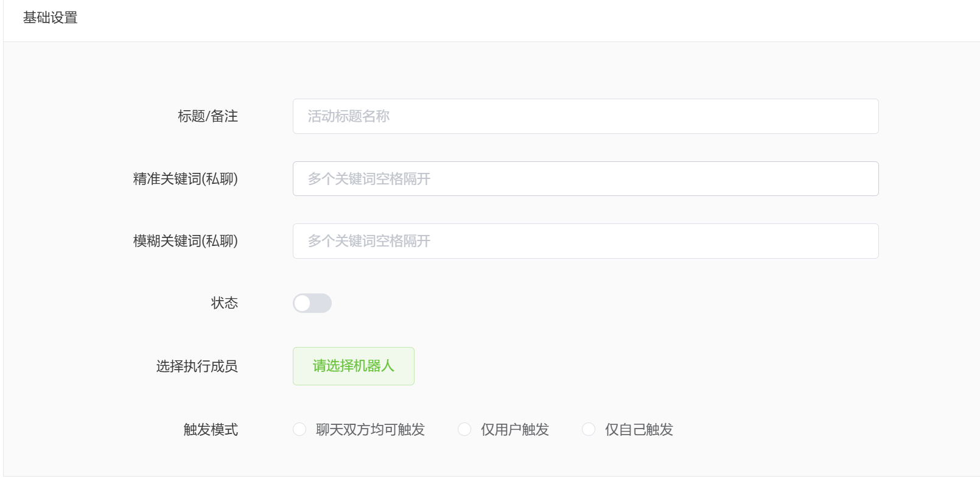Click the 标题/备注 input field
The image size is (980, 501).
586,116
